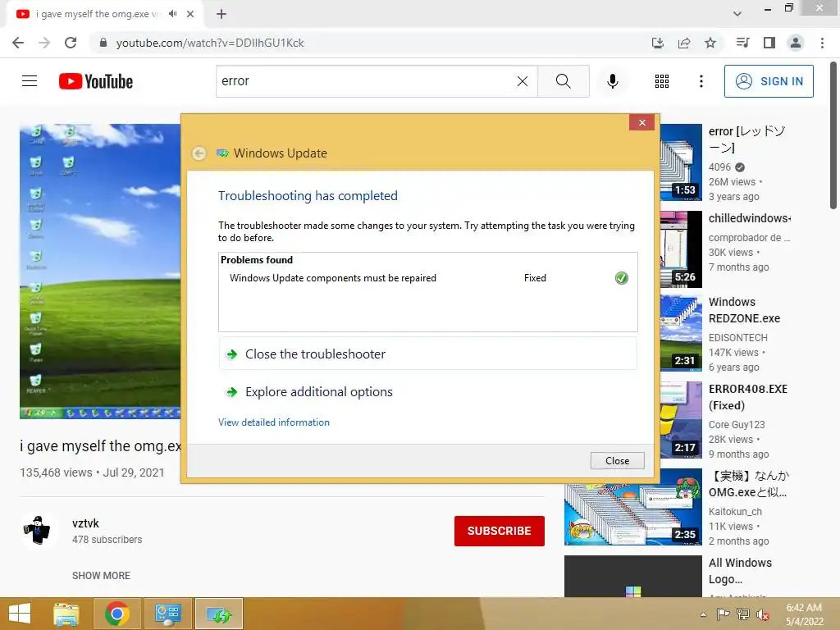Click the network tray icon
840x630 pixels.
click(743, 614)
